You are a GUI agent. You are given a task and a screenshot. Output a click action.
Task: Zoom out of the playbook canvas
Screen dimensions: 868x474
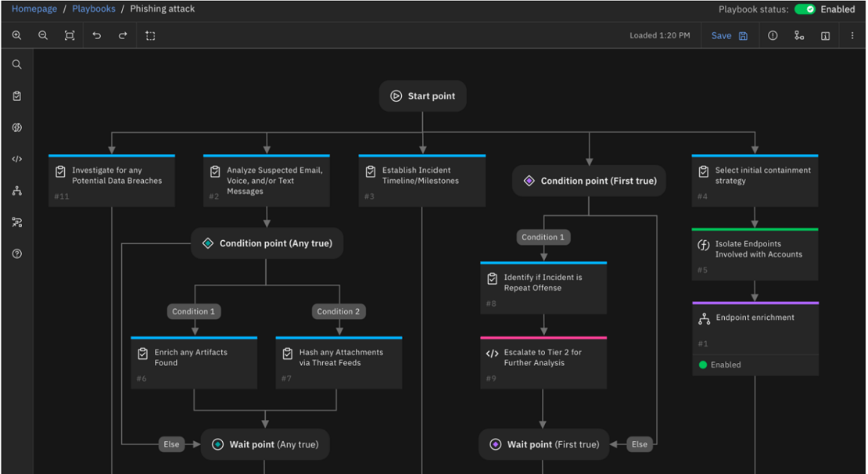point(43,35)
